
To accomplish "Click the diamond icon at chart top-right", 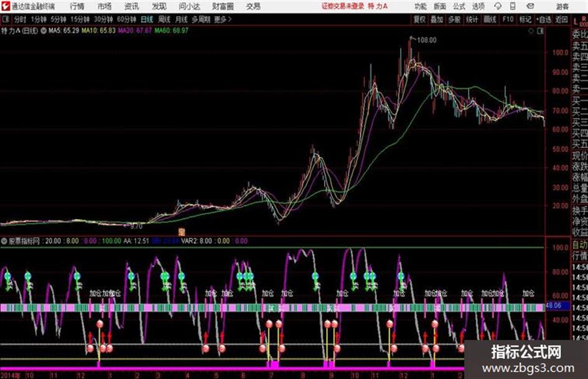I will coord(531,31).
